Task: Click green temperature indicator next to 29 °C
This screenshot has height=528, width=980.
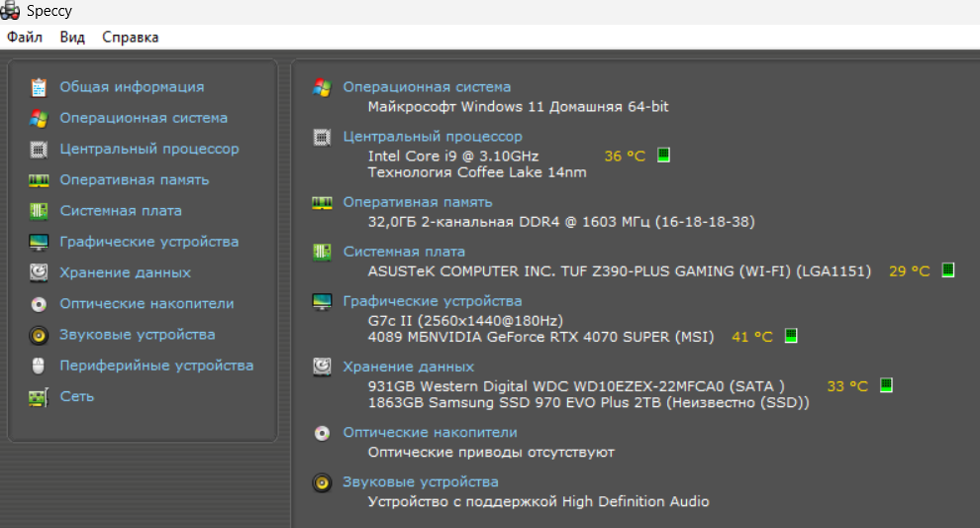Action: [948, 269]
